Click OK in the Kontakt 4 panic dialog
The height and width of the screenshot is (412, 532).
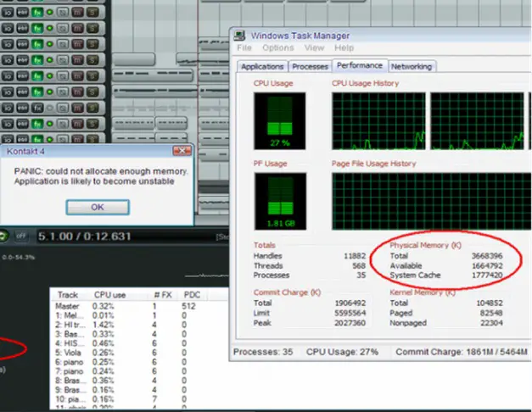[98, 207]
